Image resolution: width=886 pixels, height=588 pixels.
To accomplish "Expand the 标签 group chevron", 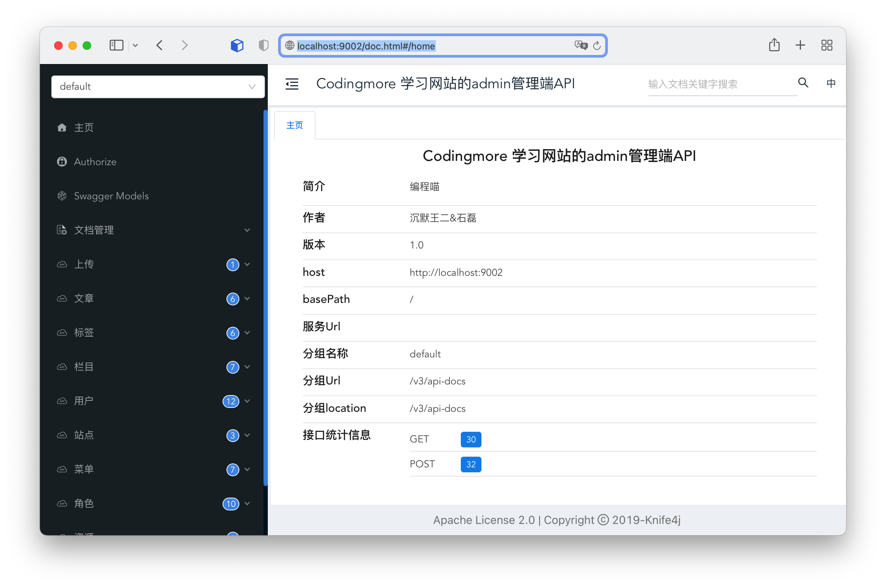I will pos(247,333).
